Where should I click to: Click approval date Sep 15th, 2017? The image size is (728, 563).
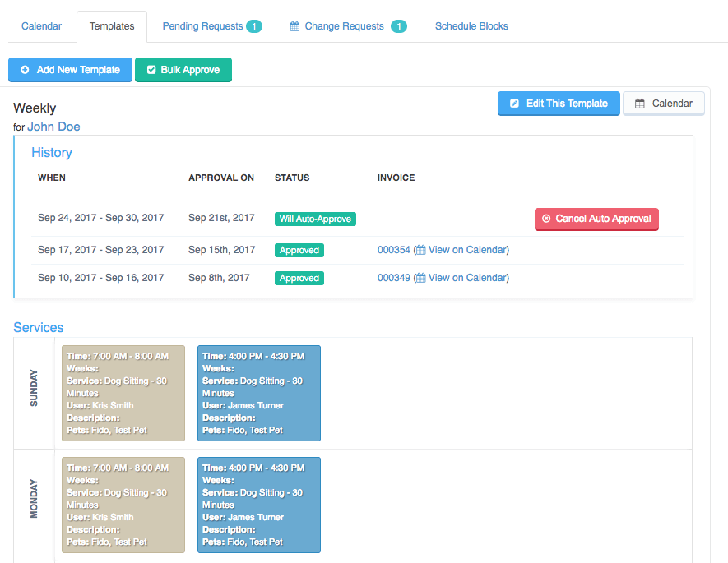point(222,250)
